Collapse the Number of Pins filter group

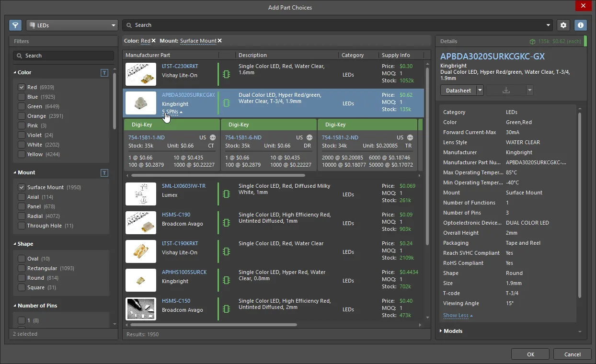[14, 306]
